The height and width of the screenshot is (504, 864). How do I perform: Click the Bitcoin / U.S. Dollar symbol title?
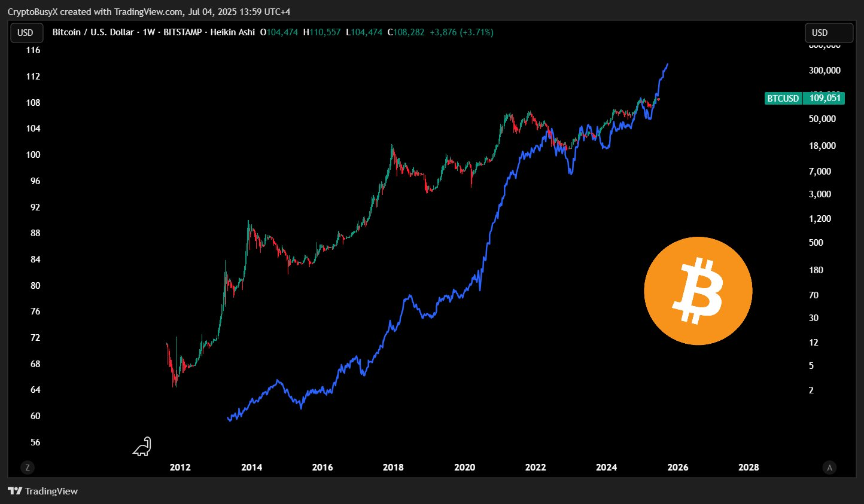click(93, 32)
